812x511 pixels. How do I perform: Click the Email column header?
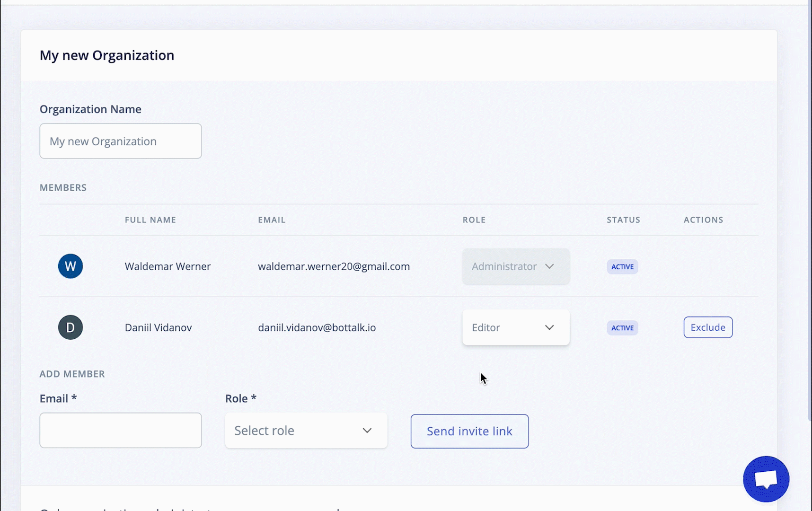[272, 220]
